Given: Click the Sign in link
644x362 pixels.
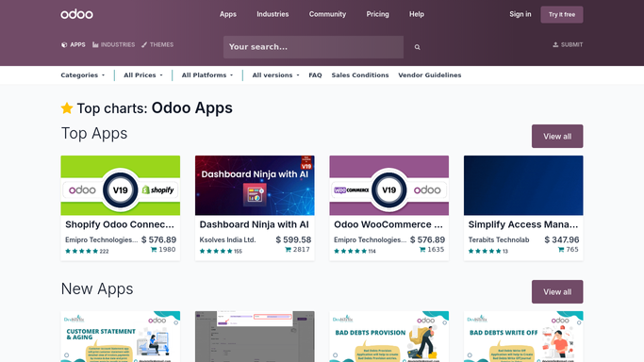Looking at the screenshot, I should tap(520, 14).
